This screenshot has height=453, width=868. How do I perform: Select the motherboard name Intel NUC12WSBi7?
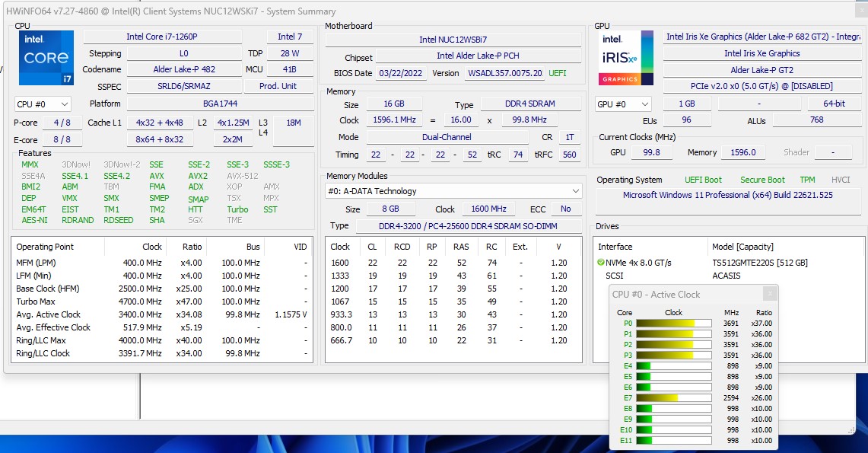(x=453, y=40)
